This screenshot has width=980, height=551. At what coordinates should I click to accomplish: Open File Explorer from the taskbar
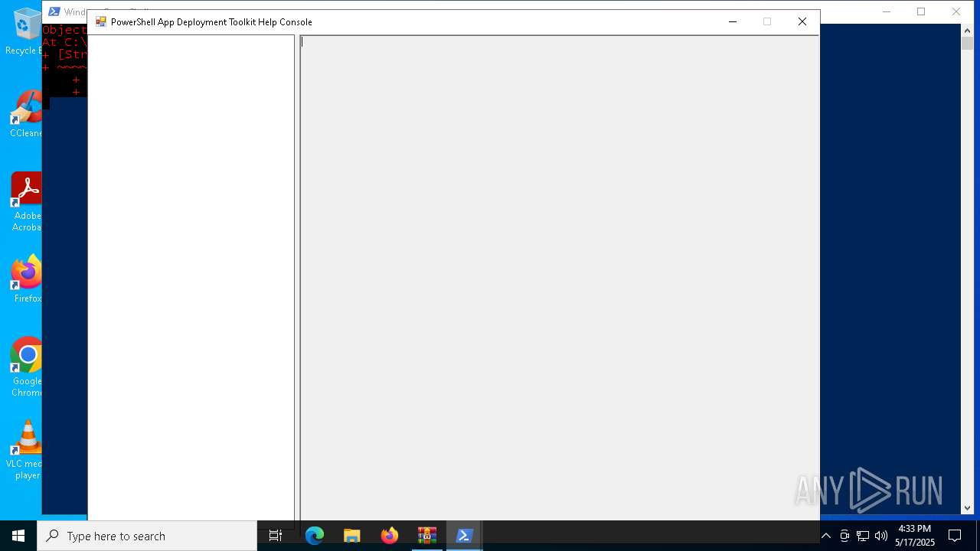click(352, 536)
